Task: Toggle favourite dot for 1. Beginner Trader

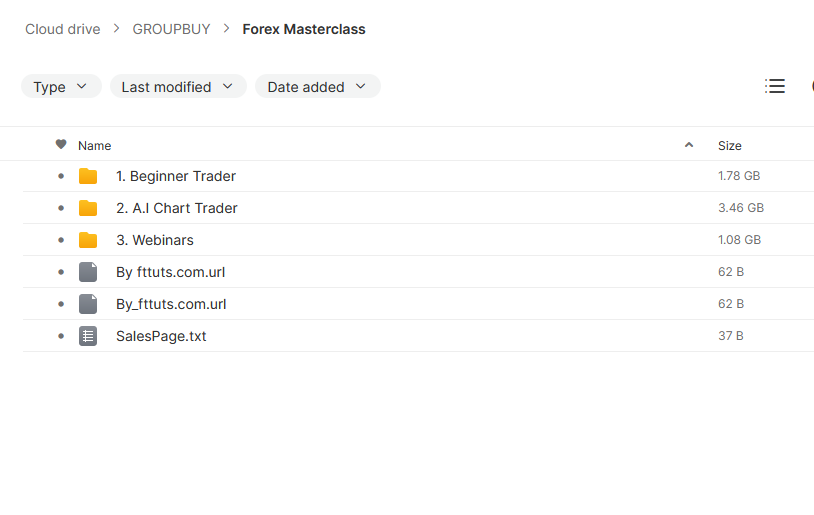Action: coord(61,176)
